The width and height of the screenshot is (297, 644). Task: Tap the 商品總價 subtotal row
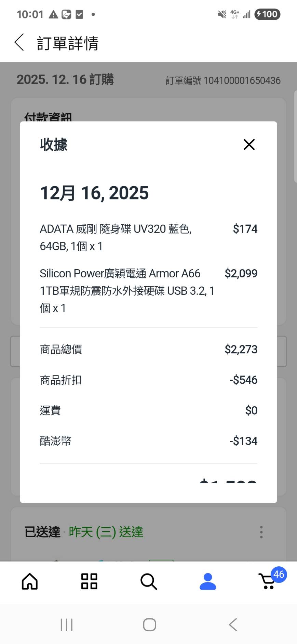tap(148, 350)
